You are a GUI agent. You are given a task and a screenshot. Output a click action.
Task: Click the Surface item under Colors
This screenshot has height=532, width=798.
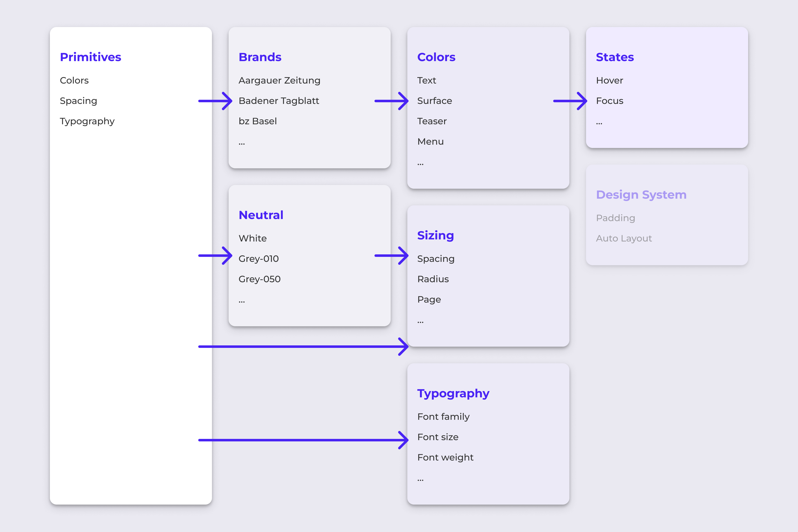tap(434, 101)
